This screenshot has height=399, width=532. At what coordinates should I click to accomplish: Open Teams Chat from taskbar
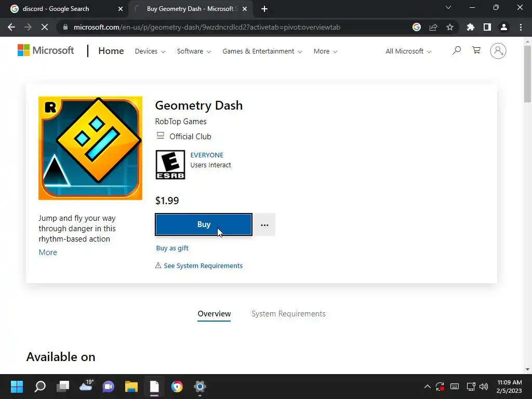[109, 387]
